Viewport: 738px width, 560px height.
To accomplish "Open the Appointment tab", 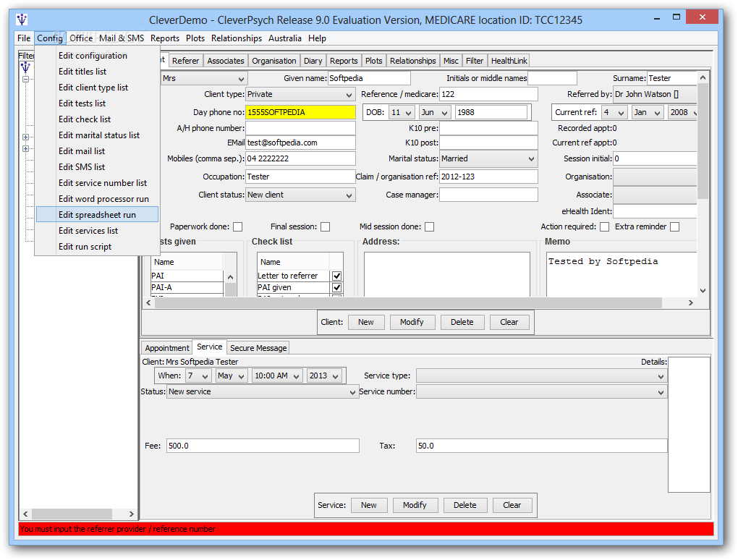I will (167, 348).
